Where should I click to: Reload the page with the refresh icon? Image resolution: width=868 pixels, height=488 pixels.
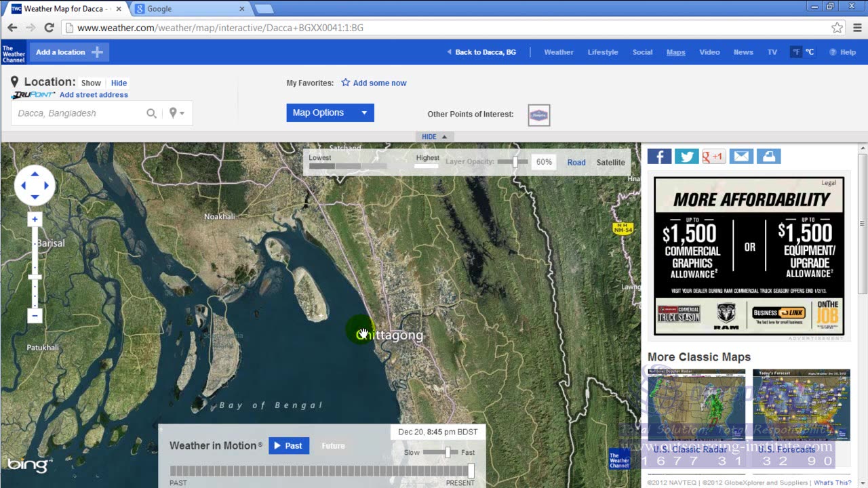coord(49,28)
